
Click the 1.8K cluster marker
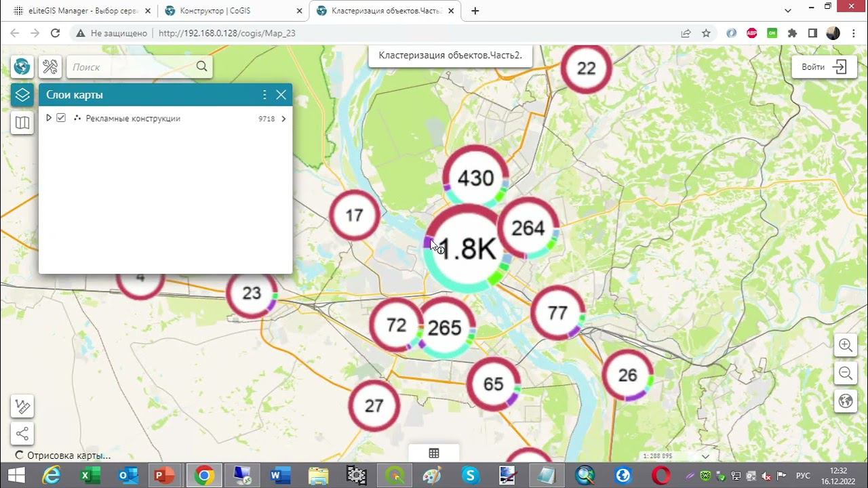coord(467,249)
